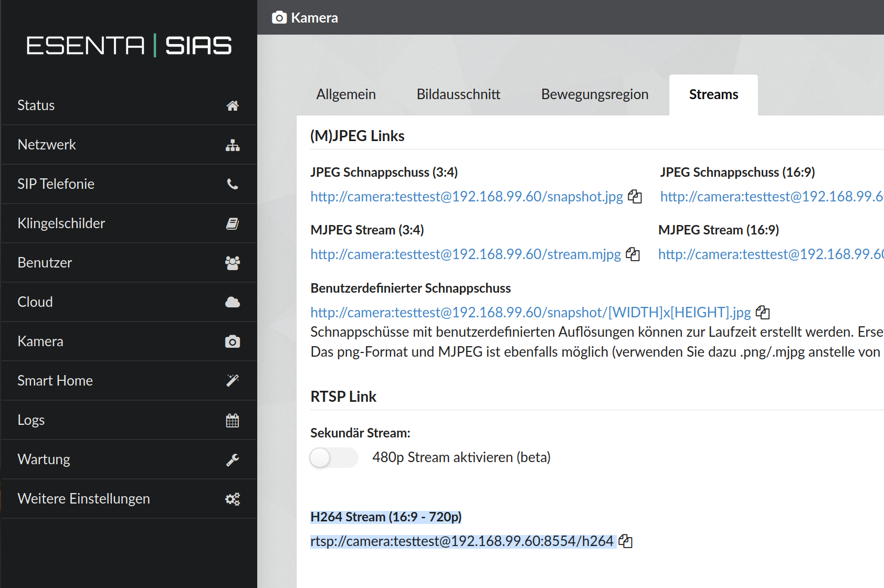Click the home icon next to Status
The width and height of the screenshot is (884, 588).
point(233,105)
